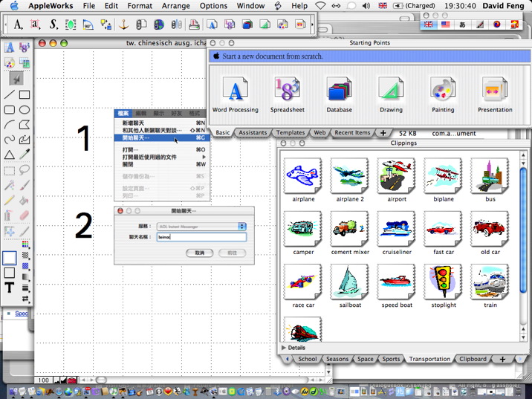
Task: Open the Spreadsheet starting point
Action: 287,95
